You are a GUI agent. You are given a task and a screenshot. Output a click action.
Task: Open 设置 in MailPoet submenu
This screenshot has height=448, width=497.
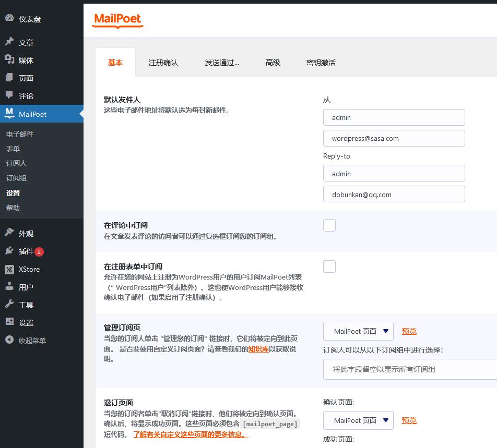pos(13,193)
